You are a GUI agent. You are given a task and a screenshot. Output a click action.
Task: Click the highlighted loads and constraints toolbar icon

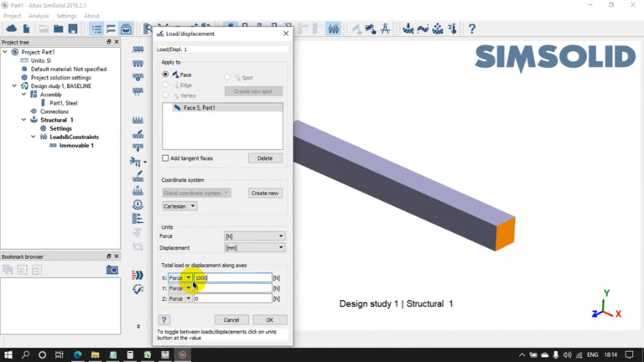[x=333, y=28]
